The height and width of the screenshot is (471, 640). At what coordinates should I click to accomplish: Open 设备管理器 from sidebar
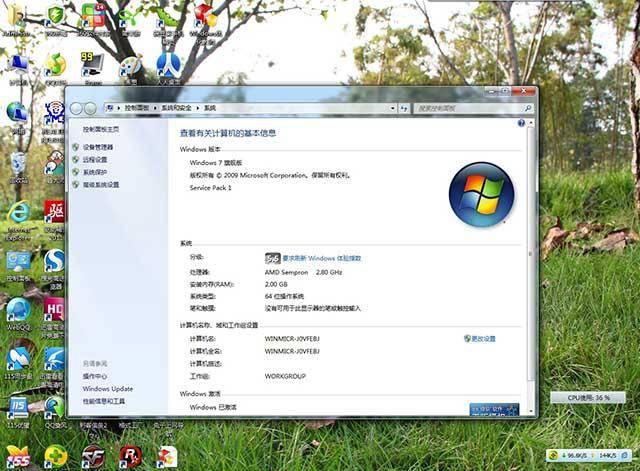pos(98,147)
